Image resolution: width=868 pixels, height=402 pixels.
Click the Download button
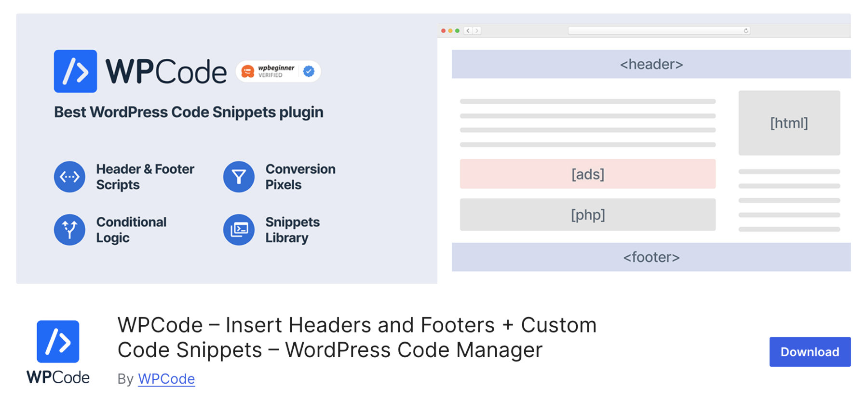click(810, 352)
